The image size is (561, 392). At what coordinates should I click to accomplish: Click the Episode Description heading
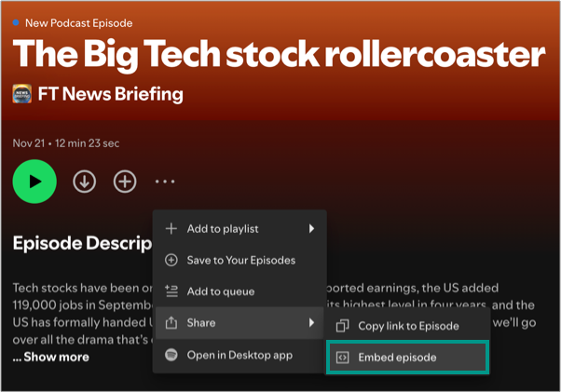82,243
